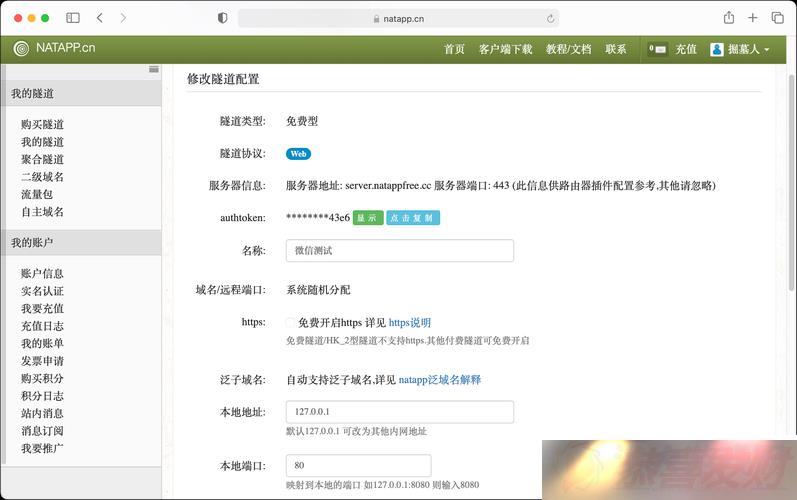This screenshot has height=500, width=797.
Task: Open 我的账单 in the sidebar
Action: click(42, 343)
